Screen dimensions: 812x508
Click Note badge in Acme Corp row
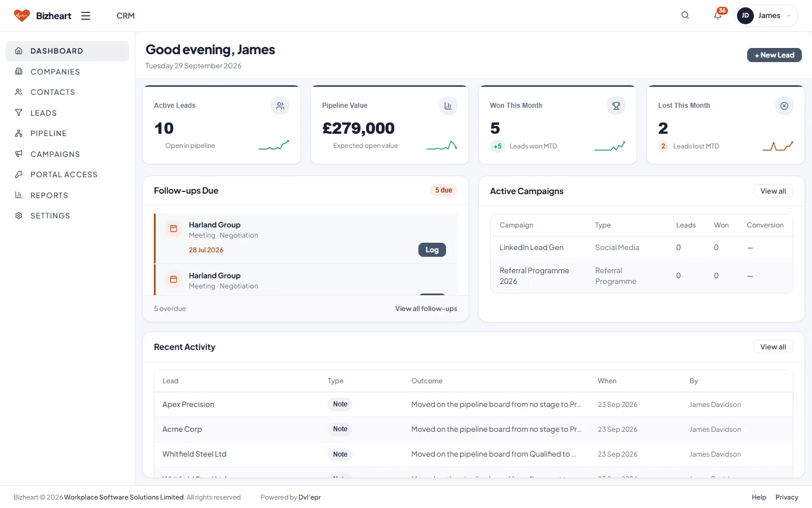pyautogui.click(x=340, y=429)
